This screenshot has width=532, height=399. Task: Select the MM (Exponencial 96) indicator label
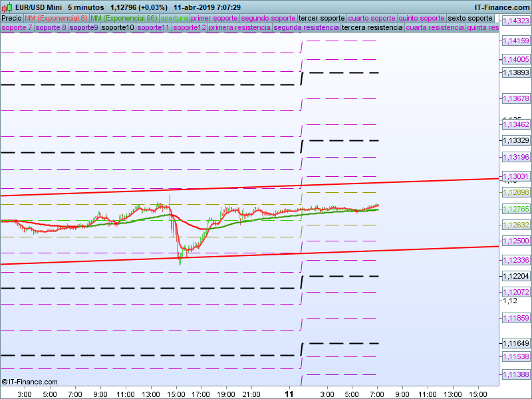pos(124,18)
